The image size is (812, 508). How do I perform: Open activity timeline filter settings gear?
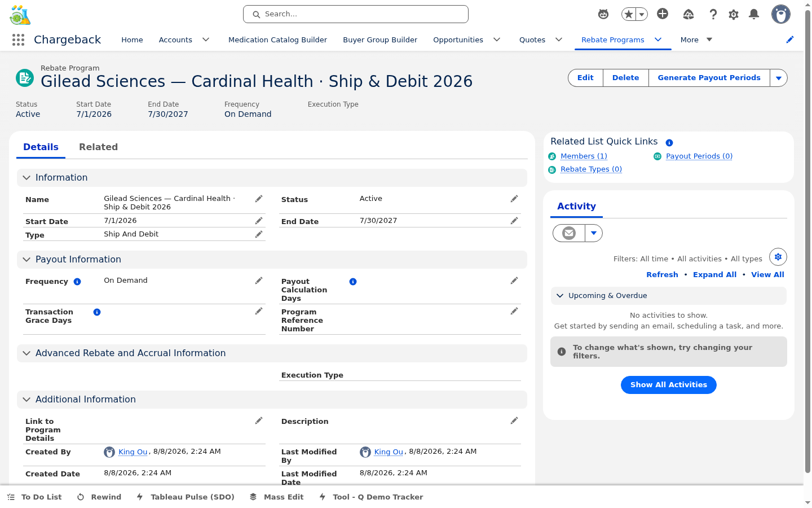pos(778,257)
